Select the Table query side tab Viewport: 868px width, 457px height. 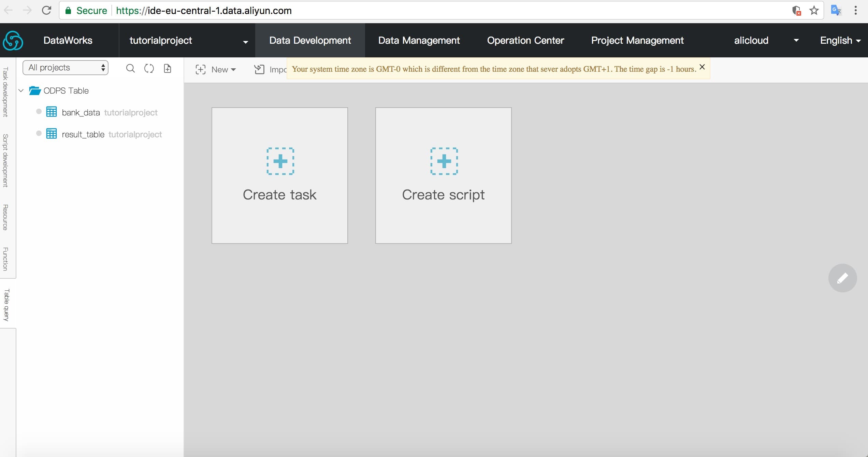[6, 305]
